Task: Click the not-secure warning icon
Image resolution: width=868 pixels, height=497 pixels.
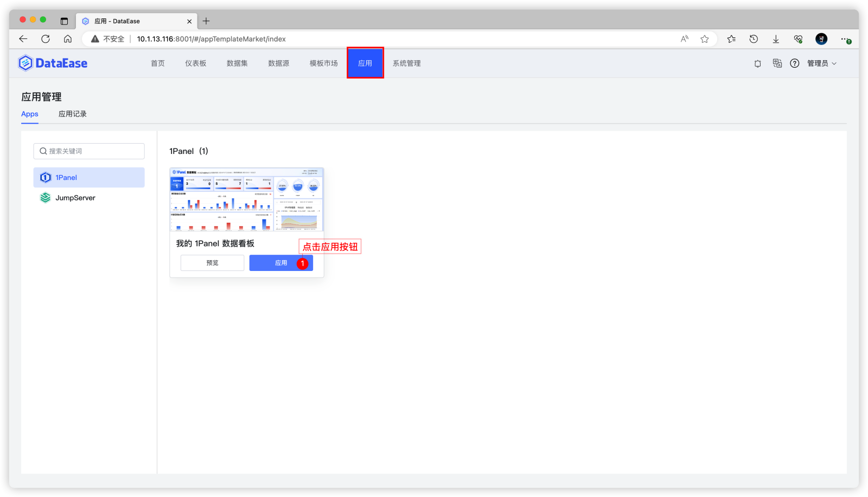Action: (95, 39)
